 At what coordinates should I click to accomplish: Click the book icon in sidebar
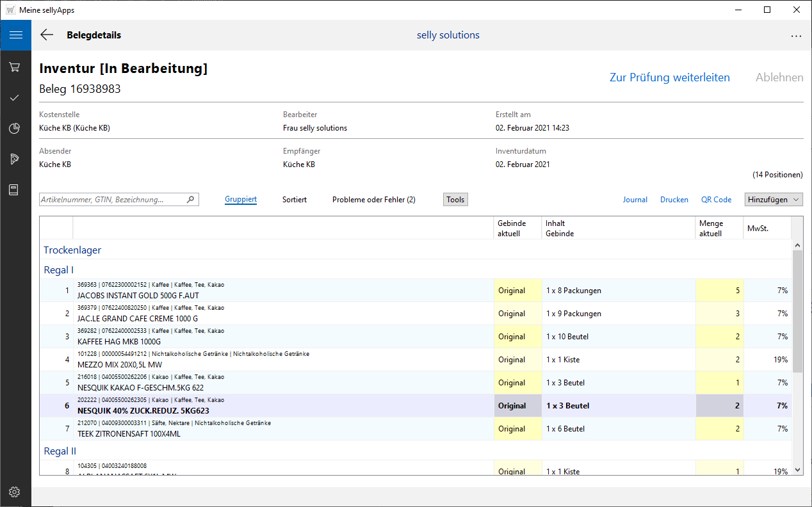point(15,190)
